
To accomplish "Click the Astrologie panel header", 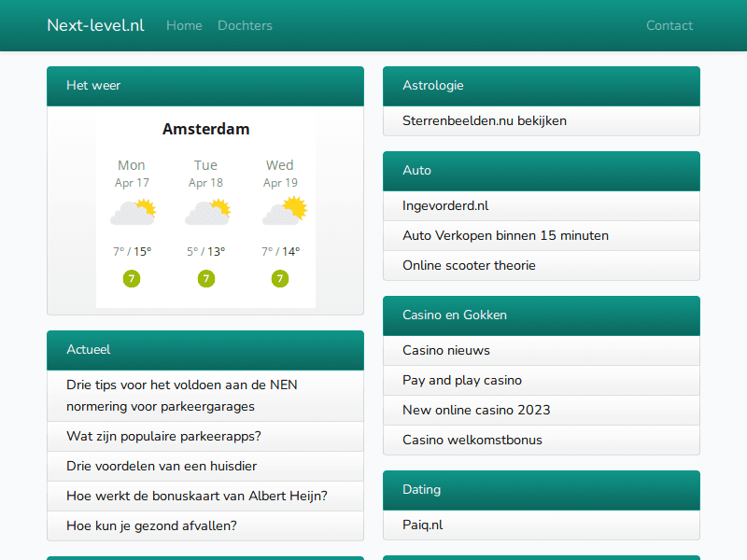I will click(x=542, y=86).
